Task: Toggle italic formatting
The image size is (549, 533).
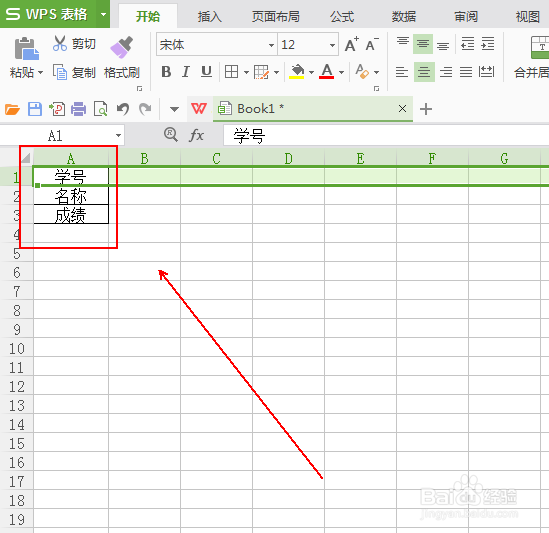Action: pyautogui.click(x=186, y=72)
